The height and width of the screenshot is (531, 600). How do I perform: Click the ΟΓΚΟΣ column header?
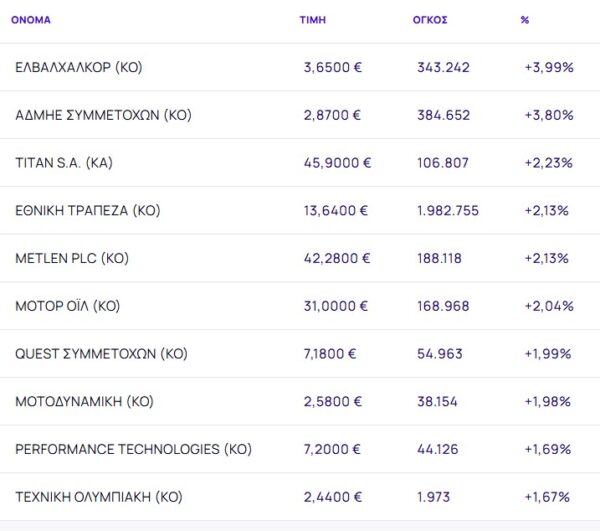(430, 20)
